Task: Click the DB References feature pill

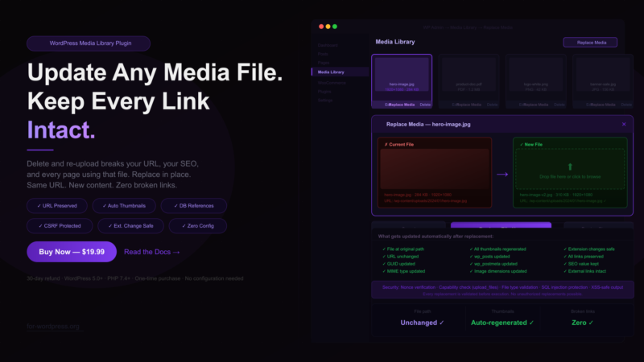Action: coord(194,206)
